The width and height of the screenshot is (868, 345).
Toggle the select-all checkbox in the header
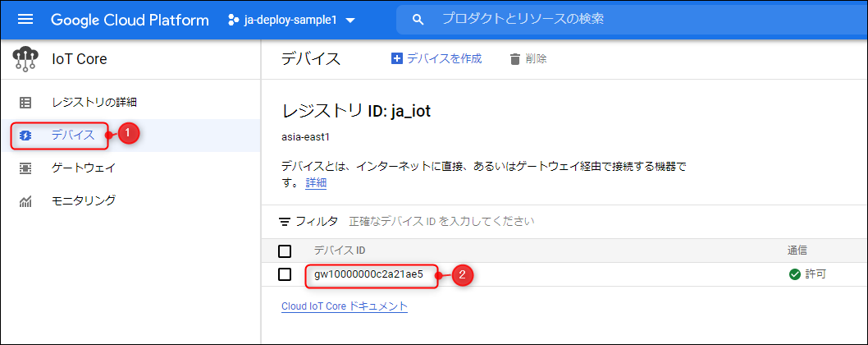pos(285,251)
